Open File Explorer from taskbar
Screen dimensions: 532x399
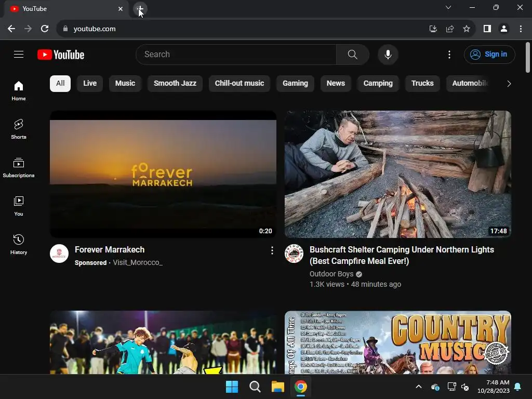277,387
